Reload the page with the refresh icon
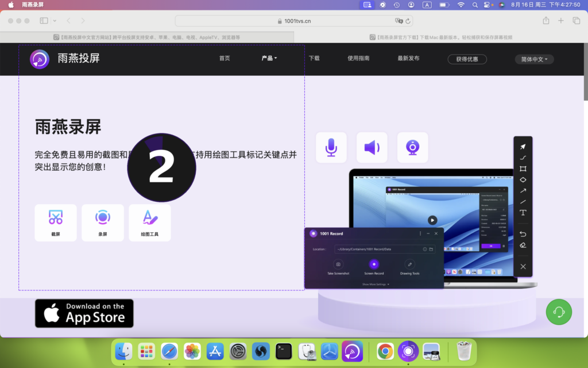This screenshot has width=588, height=368. [x=408, y=21]
